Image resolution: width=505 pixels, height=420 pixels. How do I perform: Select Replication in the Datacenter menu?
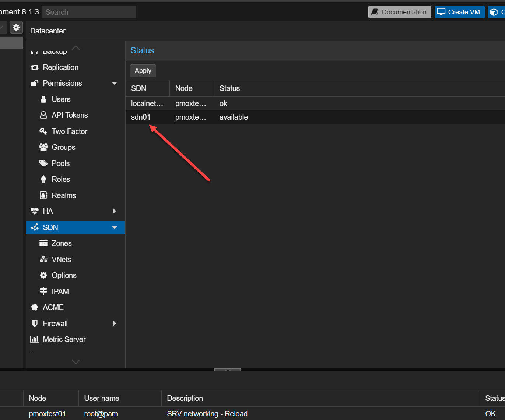click(x=60, y=67)
